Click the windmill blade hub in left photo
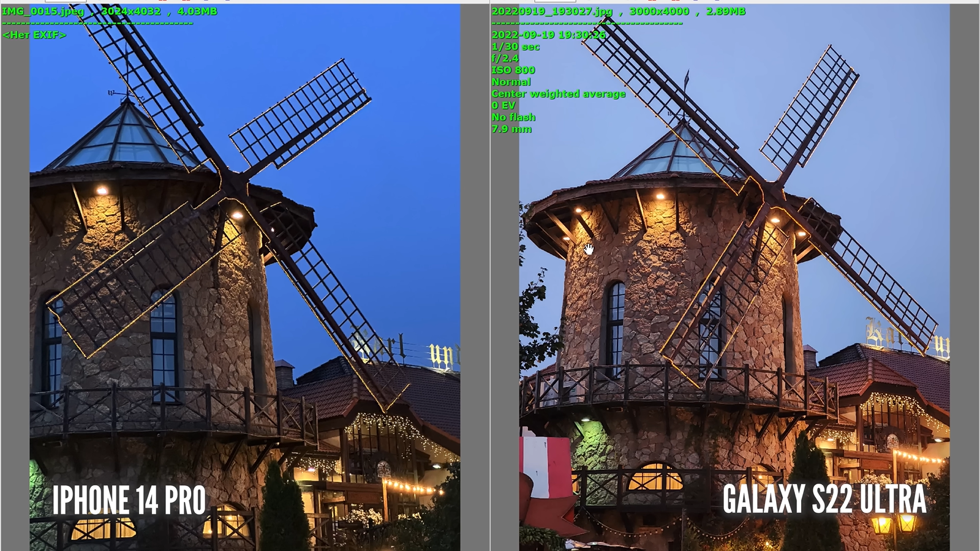 pyautogui.click(x=235, y=184)
